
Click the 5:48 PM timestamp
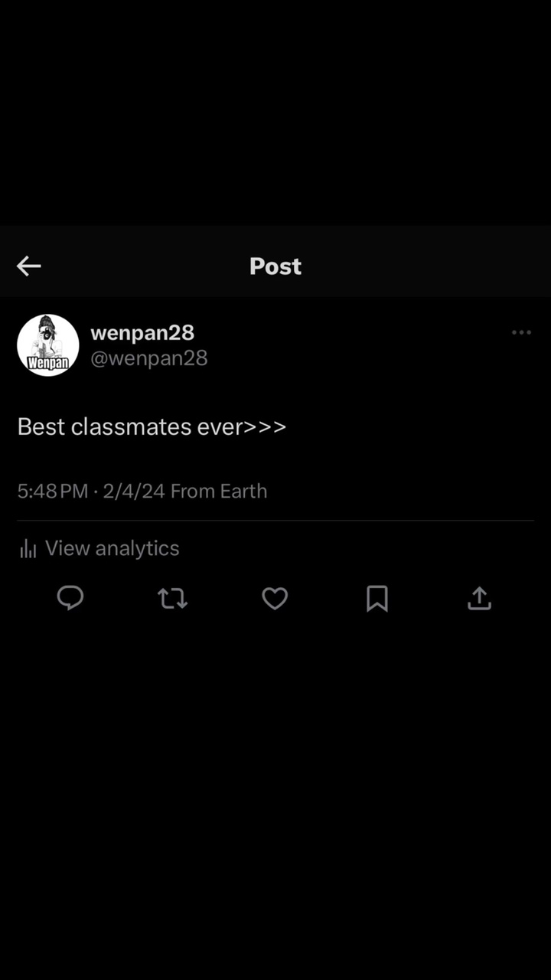(x=53, y=492)
